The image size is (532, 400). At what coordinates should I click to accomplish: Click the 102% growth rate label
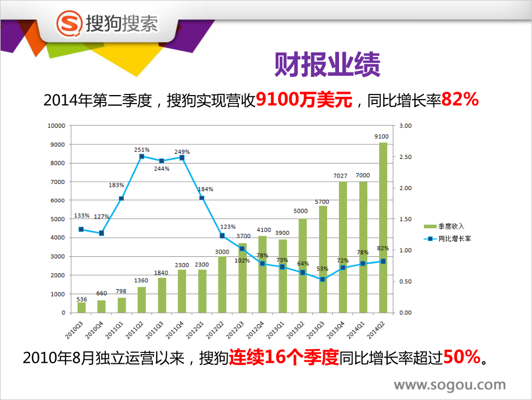(x=242, y=261)
